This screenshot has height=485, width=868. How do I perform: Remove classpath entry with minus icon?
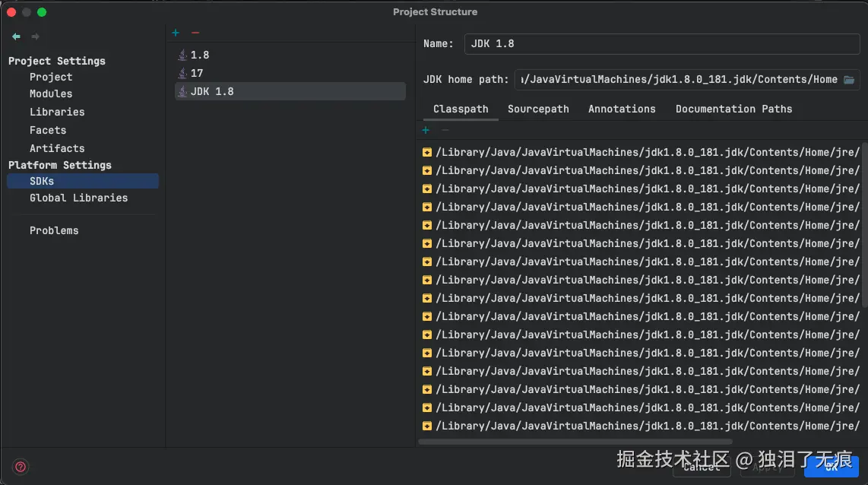[x=445, y=130]
